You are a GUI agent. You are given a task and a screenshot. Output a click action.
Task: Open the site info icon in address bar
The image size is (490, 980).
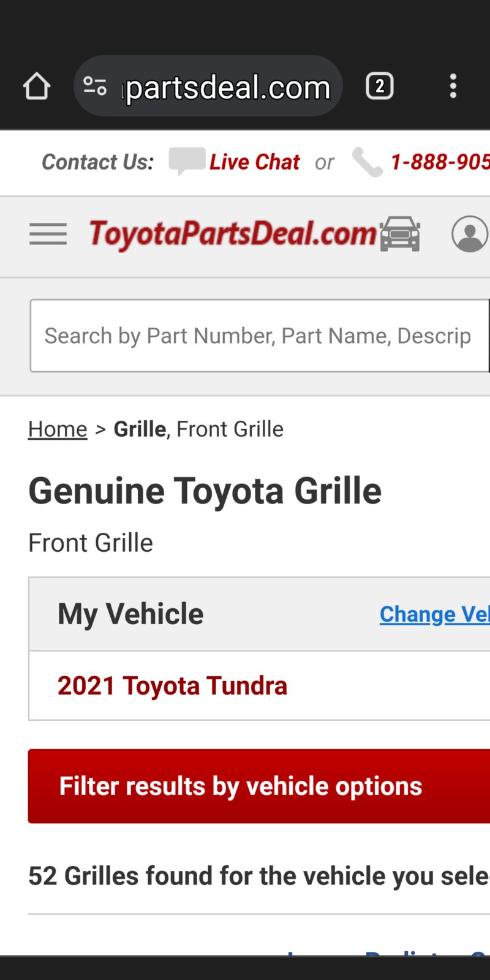click(95, 86)
